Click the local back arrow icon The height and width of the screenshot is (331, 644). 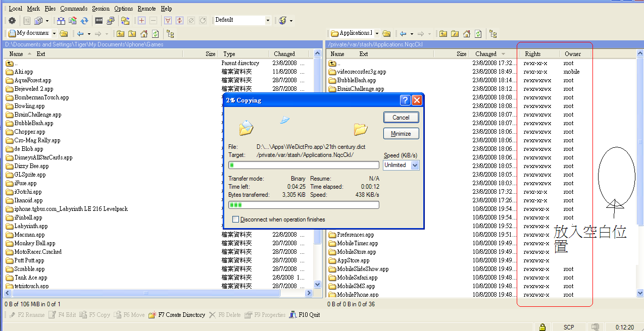[80, 34]
